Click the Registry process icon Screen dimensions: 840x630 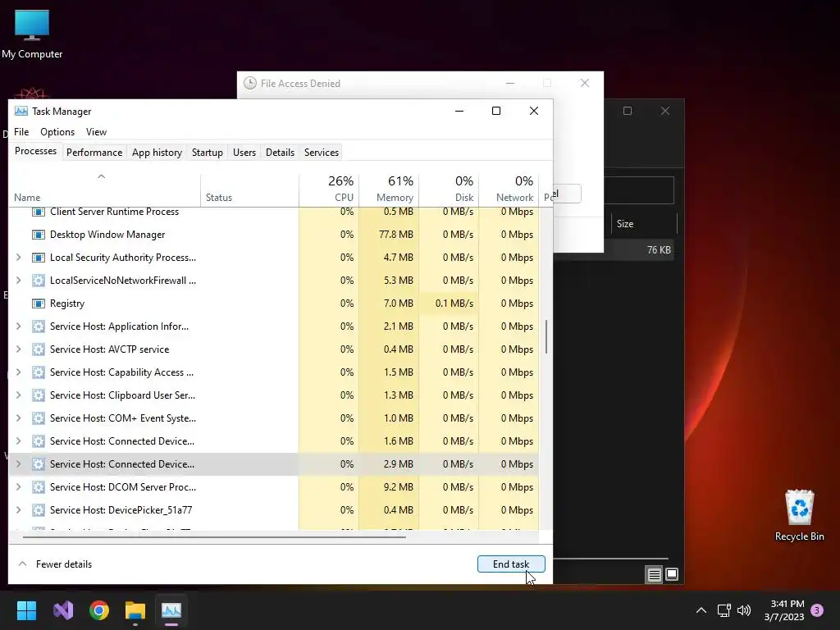pos(38,304)
